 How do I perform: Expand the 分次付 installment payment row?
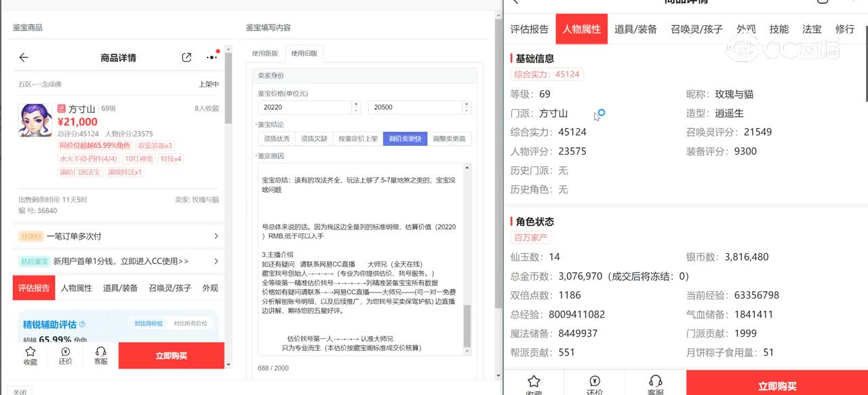[x=216, y=236]
